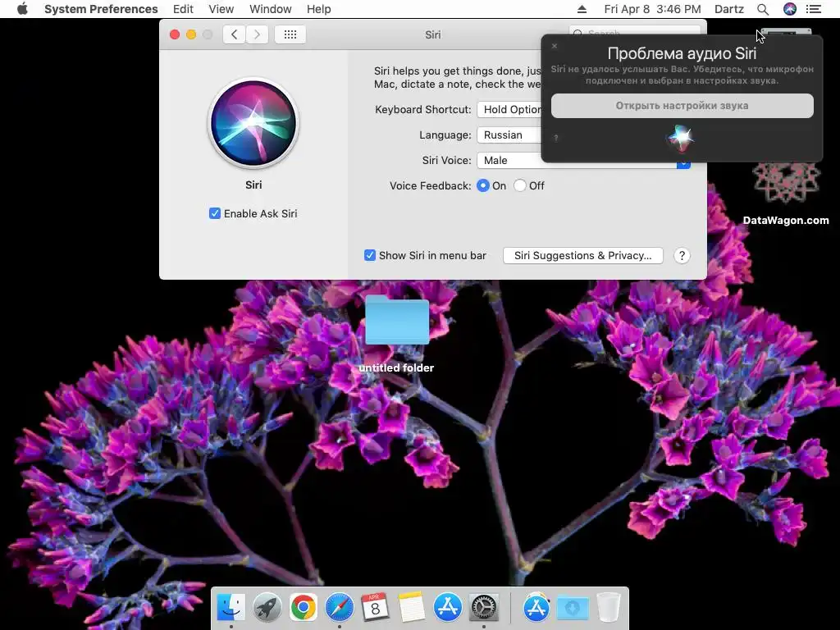The height and width of the screenshot is (630, 840).
Task: Show all preferences grid button
Action: coord(290,34)
